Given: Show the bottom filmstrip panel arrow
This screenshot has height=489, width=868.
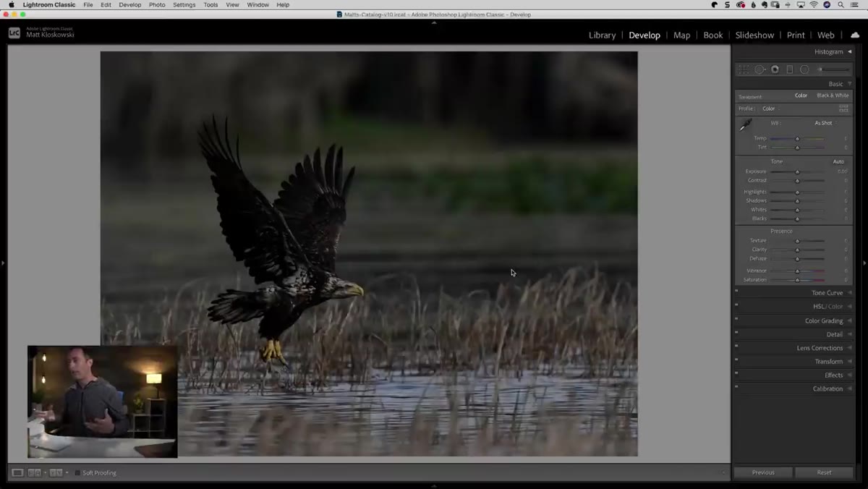Looking at the screenshot, I should pyautogui.click(x=434, y=486).
